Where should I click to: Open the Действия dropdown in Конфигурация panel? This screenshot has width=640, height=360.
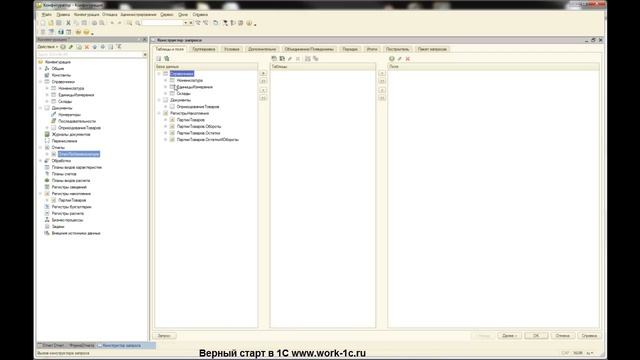(x=48, y=47)
